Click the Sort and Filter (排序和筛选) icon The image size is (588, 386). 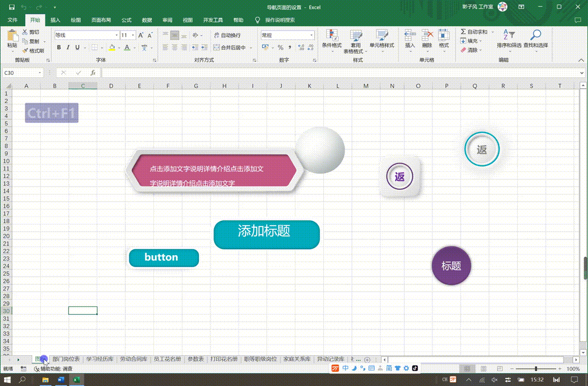509,35
